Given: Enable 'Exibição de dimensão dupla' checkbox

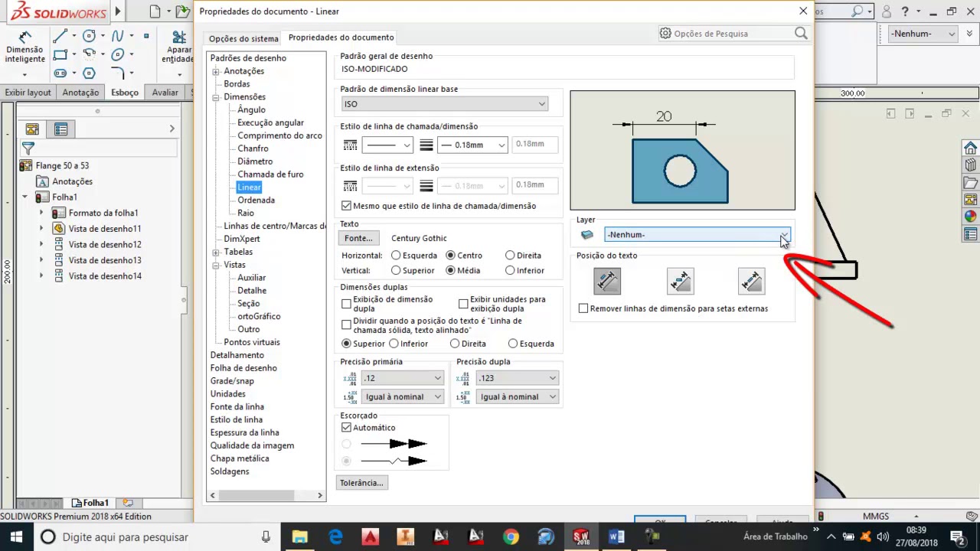Looking at the screenshot, I should pyautogui.click(x=347, y=305).
